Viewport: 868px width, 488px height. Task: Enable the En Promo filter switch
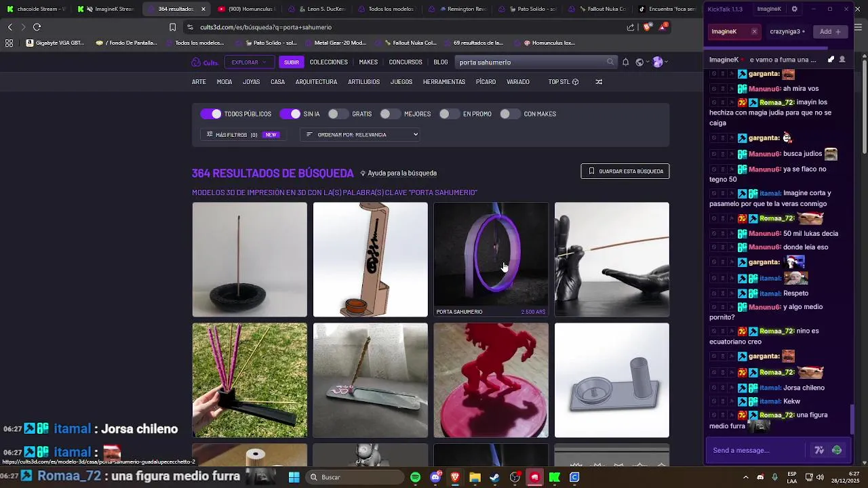450,114
